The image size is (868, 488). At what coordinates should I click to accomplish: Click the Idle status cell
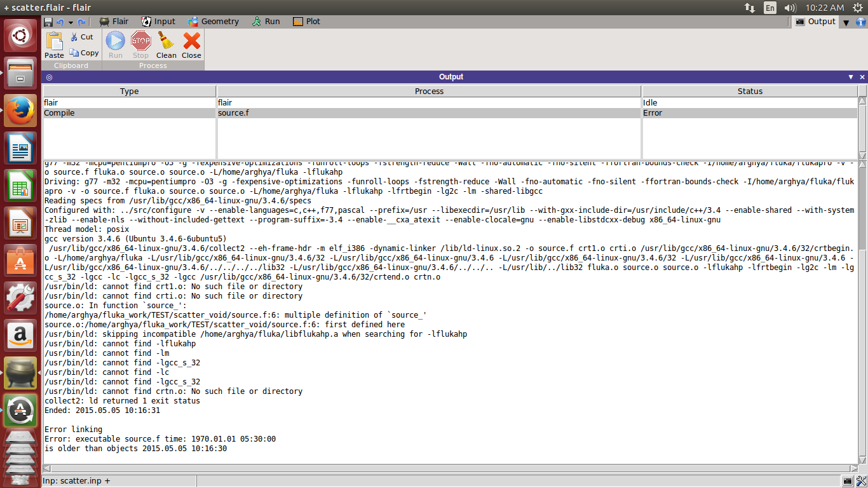tap(750, 103)
